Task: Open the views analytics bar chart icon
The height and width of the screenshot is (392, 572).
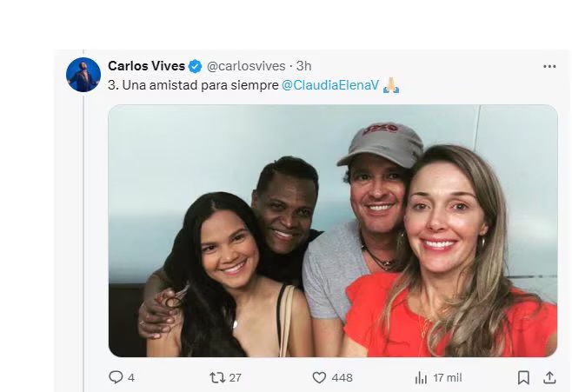Action: (x=421, y=377)
